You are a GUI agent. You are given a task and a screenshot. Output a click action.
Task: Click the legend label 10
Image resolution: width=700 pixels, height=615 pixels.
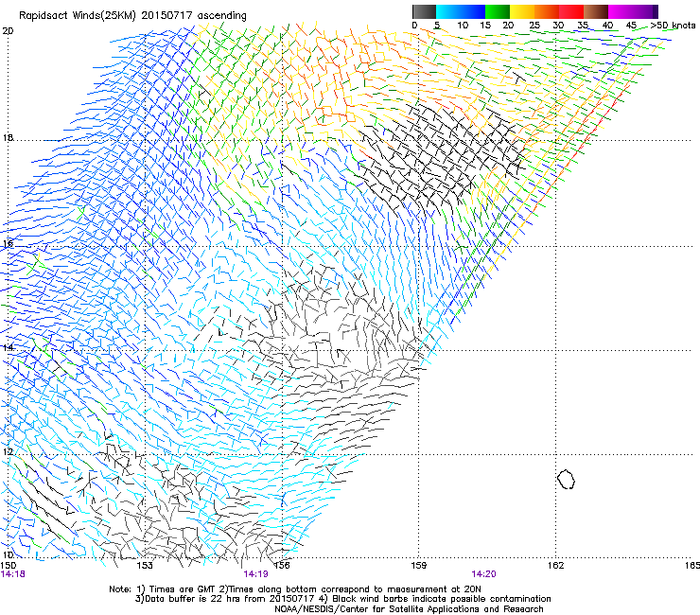(x=463, y=26)
